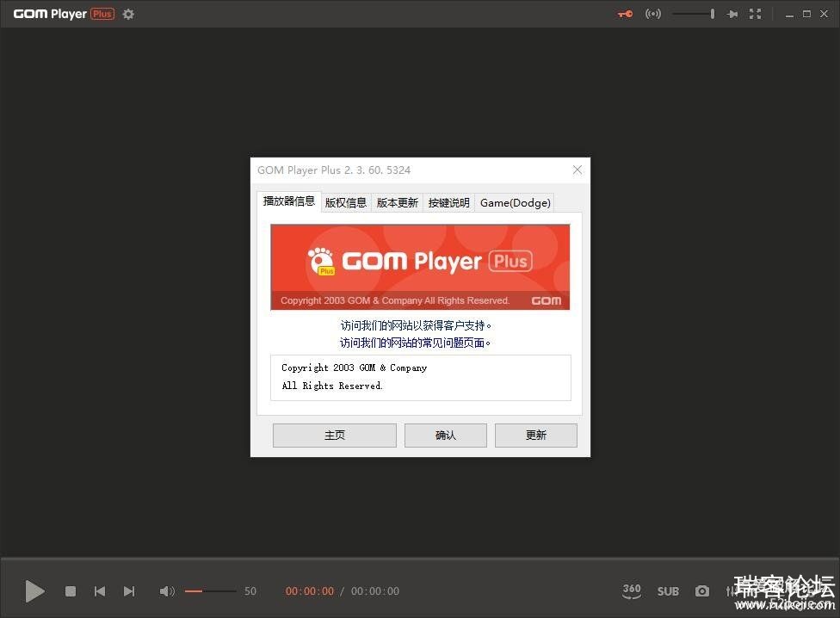This screenshot has width=840, height=618.
Task: Click the 确认 button
Action: tap(446, 435)
